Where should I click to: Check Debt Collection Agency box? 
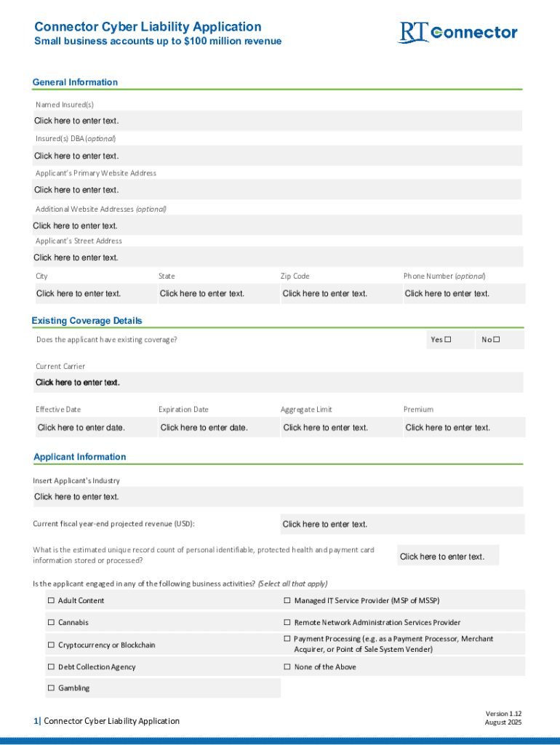(x=52, y=667)
